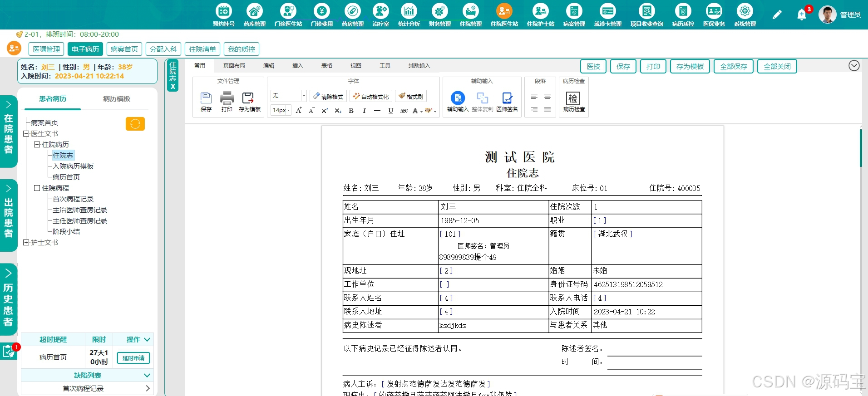Toggle superscript formatting
868x396 pixels.
pyautogui.click(x=325, y=110)
